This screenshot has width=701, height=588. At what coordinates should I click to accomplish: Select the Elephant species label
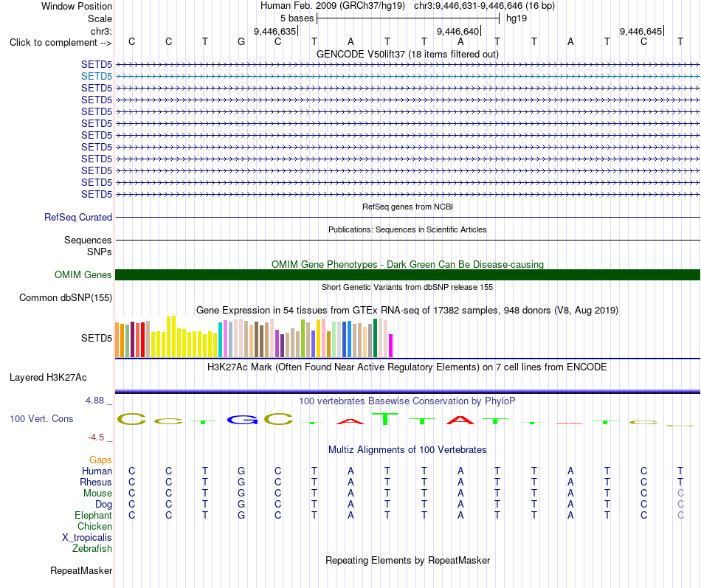[93, 515]
